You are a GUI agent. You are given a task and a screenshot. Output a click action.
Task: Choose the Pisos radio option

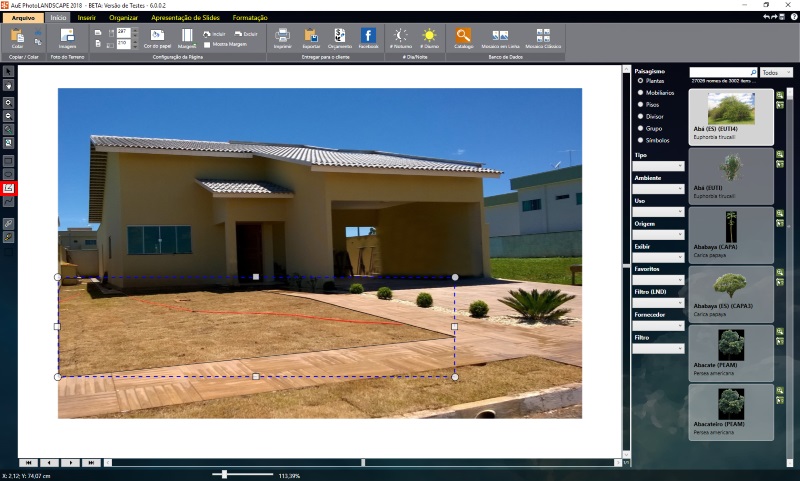coord(640,104)
